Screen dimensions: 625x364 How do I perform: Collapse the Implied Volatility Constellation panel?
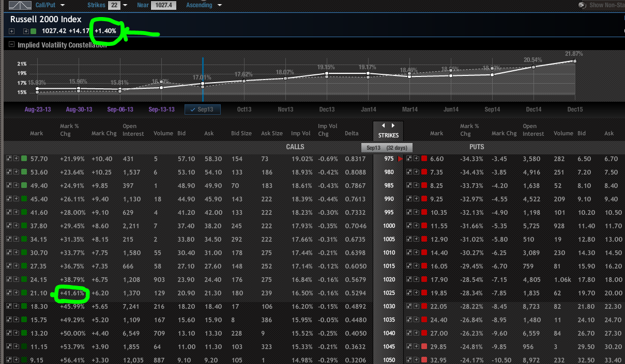pos(12,44)
